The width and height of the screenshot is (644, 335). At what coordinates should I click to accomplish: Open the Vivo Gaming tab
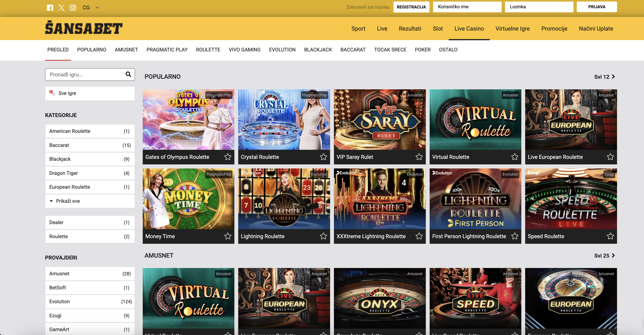click(245, 50)
